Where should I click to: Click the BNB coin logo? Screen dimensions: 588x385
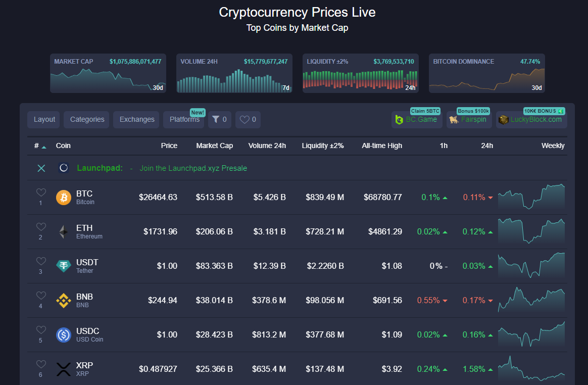(x=64, y=301)
